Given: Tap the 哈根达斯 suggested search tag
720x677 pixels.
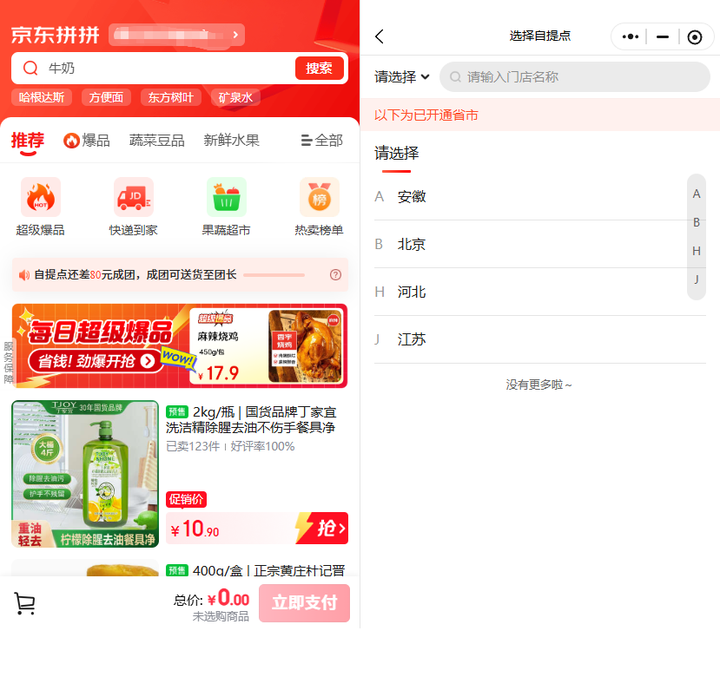Looking at the screenshot, I should point(42,97).
